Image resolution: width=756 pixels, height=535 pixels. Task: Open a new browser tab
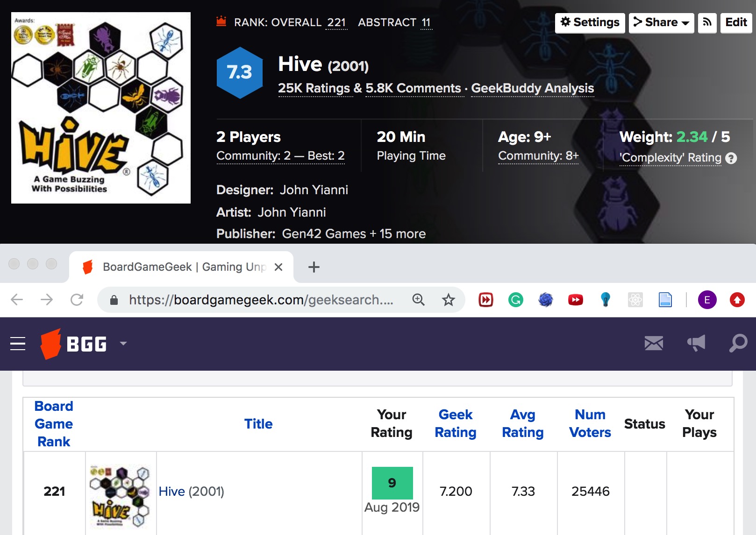pyautogui.click(x=314, y=267)
